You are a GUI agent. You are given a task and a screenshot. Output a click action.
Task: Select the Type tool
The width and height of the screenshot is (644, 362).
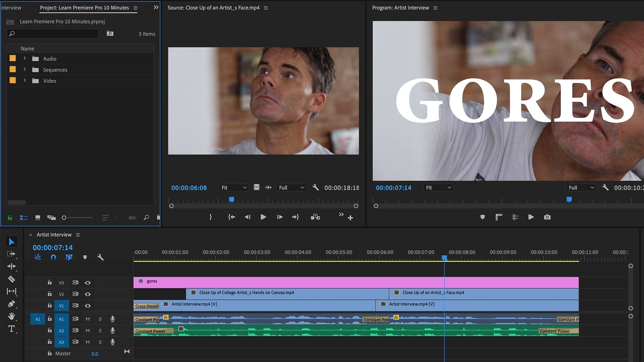coord(12,329)
